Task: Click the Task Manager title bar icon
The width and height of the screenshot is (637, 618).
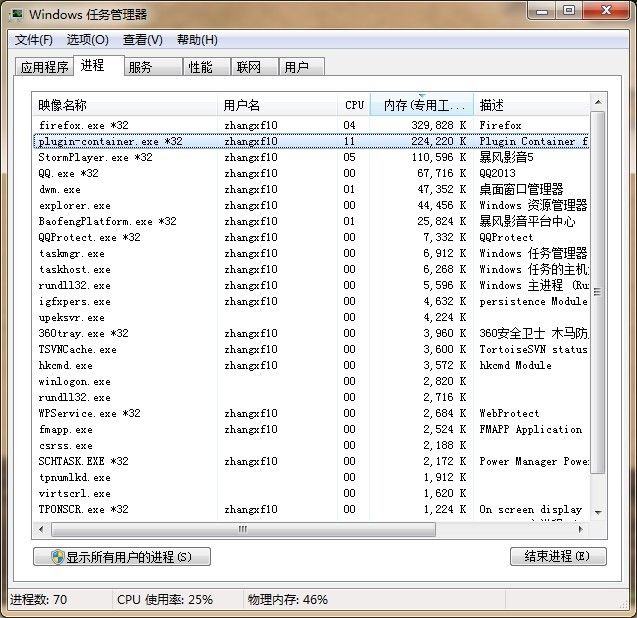Action: (16, 15)
